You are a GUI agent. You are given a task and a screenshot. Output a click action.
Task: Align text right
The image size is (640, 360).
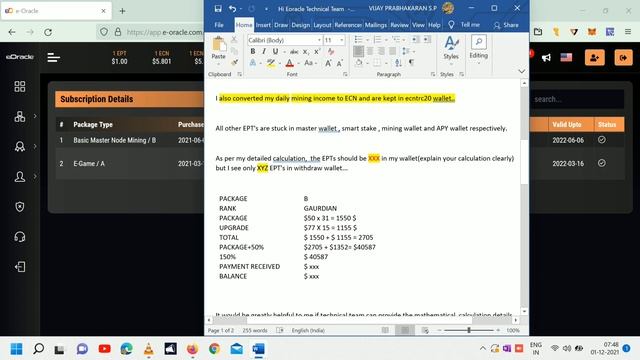(x=381, y=51)
